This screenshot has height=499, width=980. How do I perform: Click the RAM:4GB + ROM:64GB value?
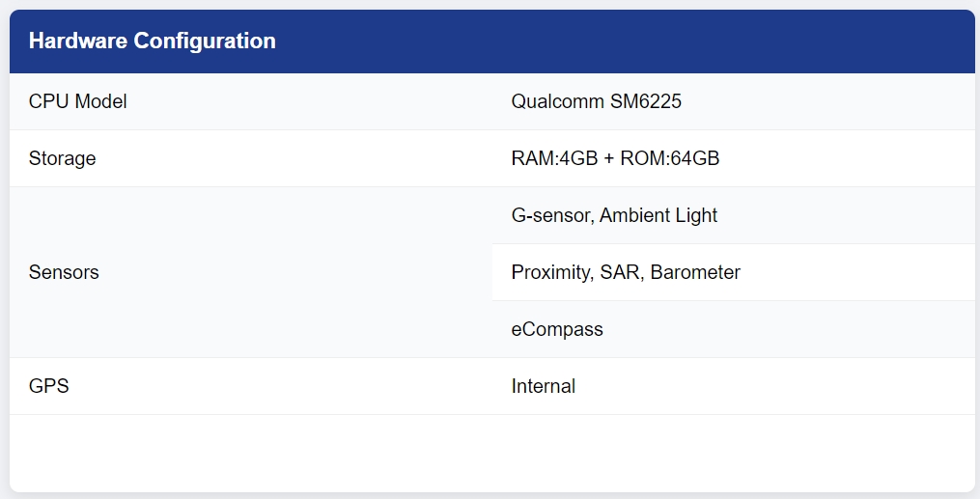tap(615, 158)
